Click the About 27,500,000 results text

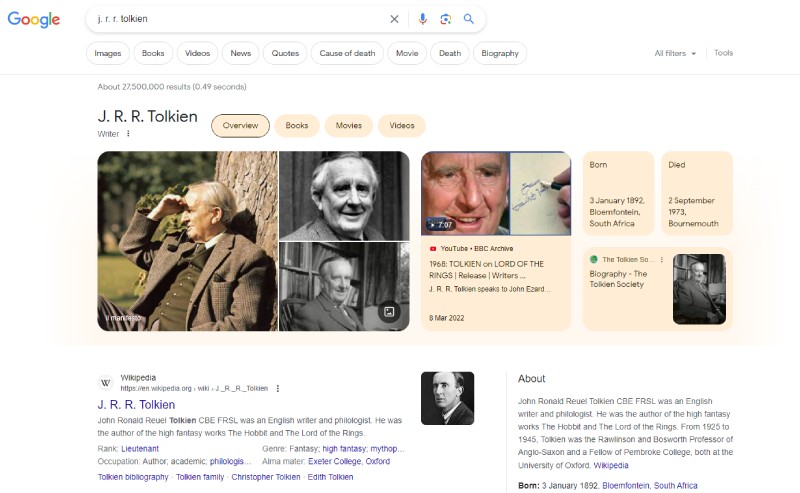(172, 87)
